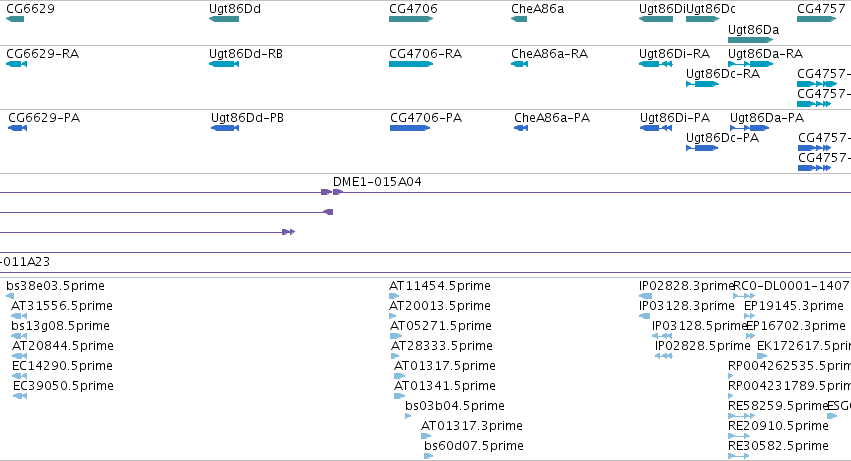Click the EC14290.5prime EST label

coord(62,366)
